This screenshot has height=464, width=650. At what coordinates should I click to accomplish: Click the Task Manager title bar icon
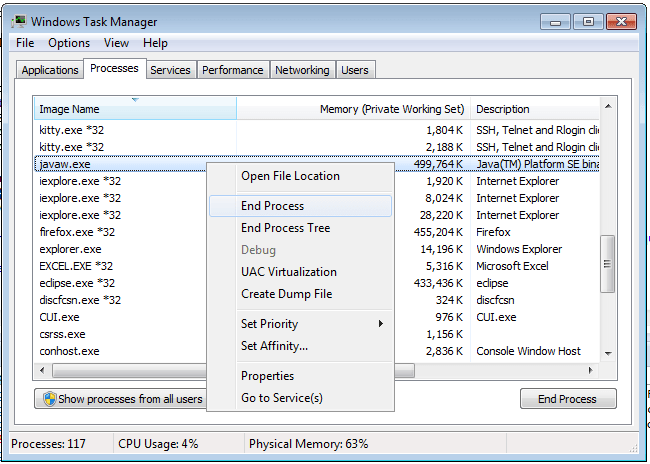point(19,20)
